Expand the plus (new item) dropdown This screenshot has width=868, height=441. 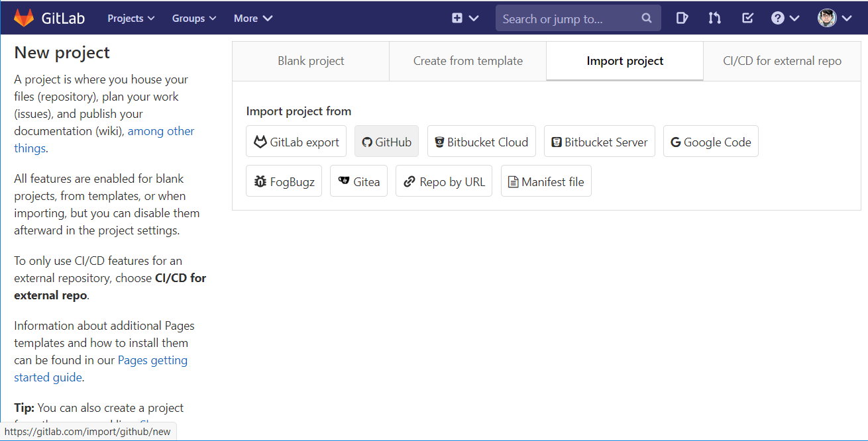coord(465,18)
